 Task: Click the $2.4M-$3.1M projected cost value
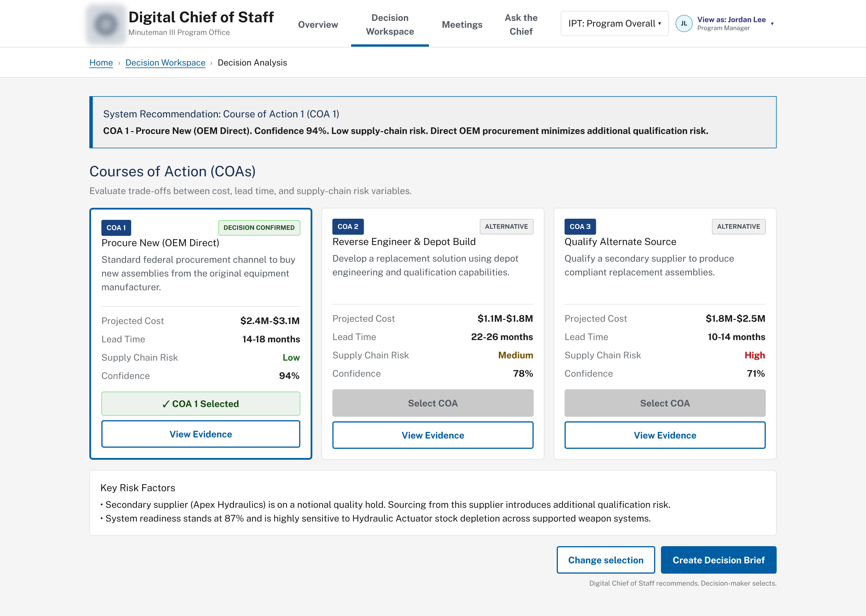point(270,321)
